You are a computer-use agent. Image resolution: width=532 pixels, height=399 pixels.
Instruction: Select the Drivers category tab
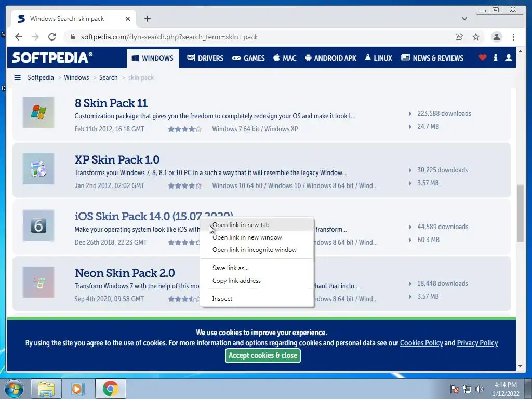pyautogui.click(x=205, y=58)
